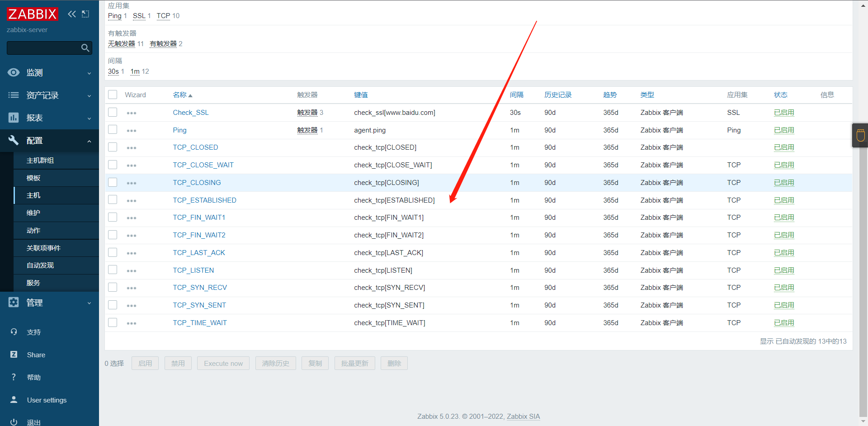Open the 监测 eye icon section
This screenshot has width=868, height=426.
point(14,72)
